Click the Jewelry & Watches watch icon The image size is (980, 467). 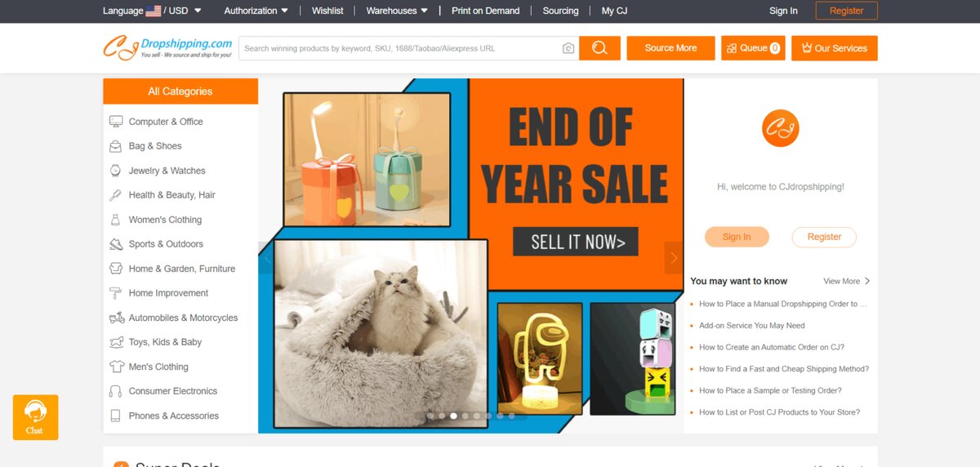tap(115, 171)
